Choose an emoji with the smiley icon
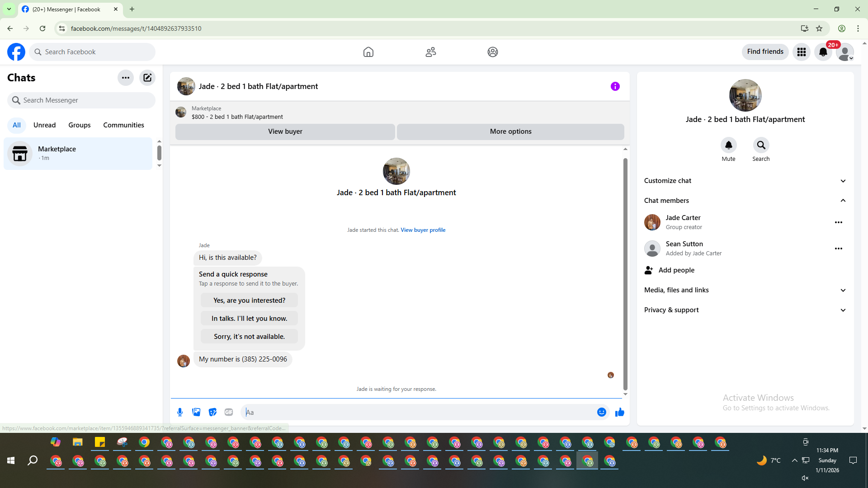The image size is (868, 488). pyautogui.click(x=601, y=412)
